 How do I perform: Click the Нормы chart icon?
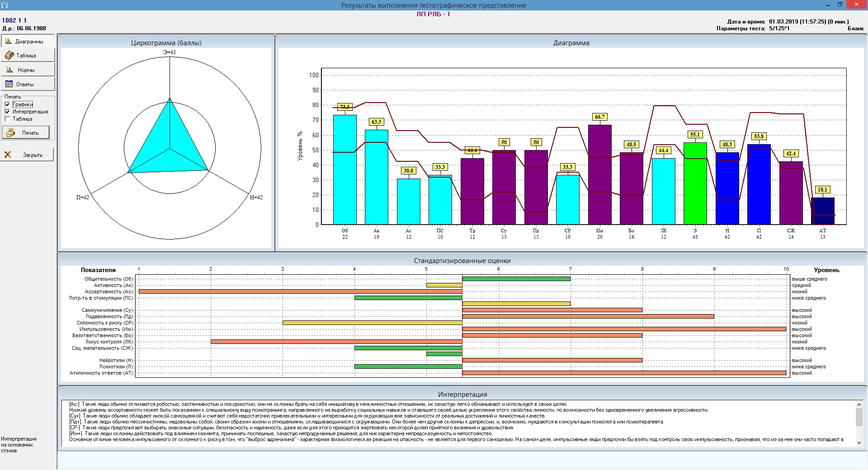9,70
